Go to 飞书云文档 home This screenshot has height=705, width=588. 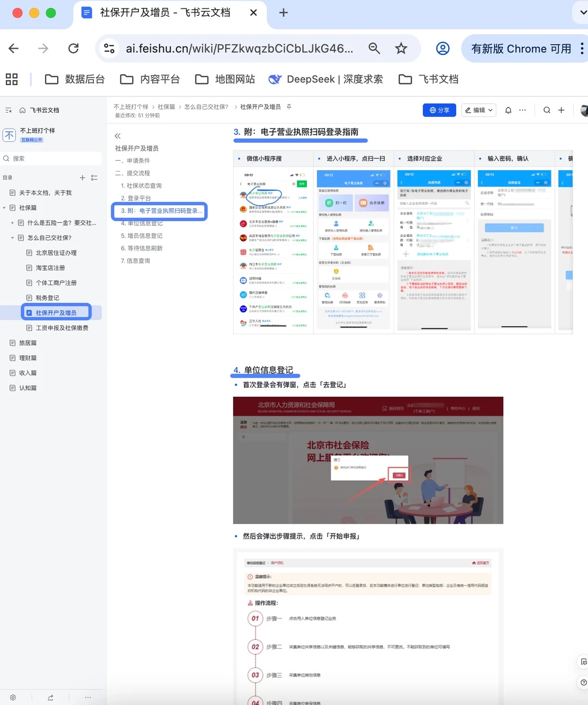[39, 110]
